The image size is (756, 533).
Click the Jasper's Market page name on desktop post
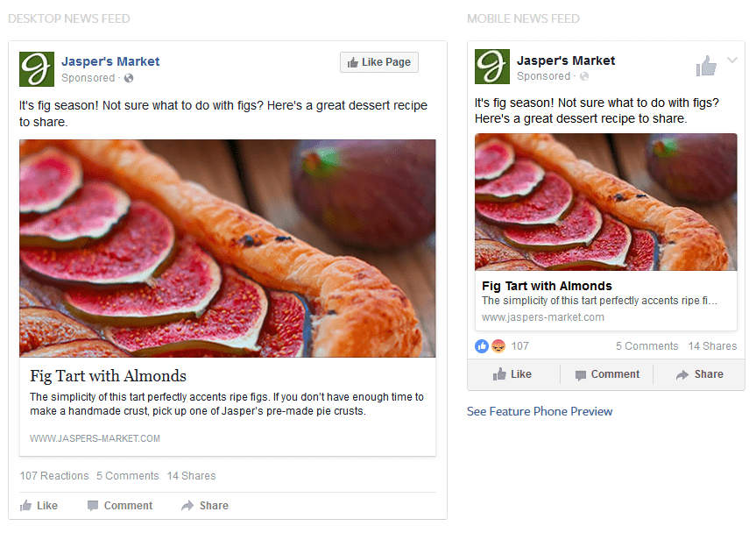[110, 61]
